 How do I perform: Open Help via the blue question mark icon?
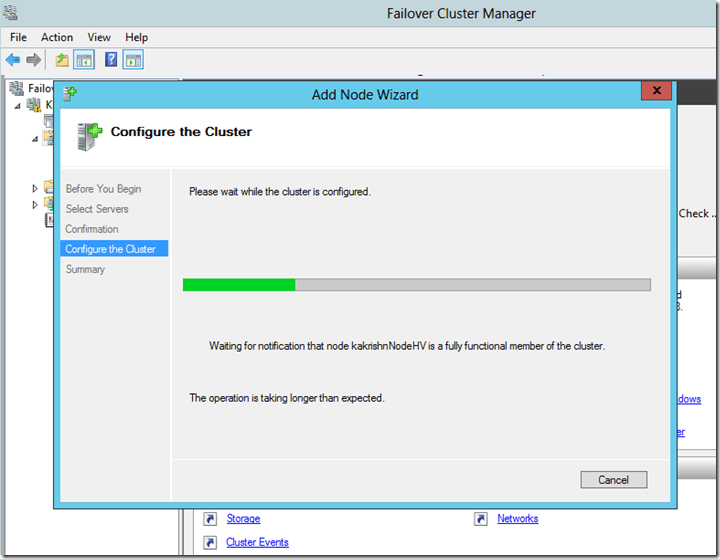(111, 60)
